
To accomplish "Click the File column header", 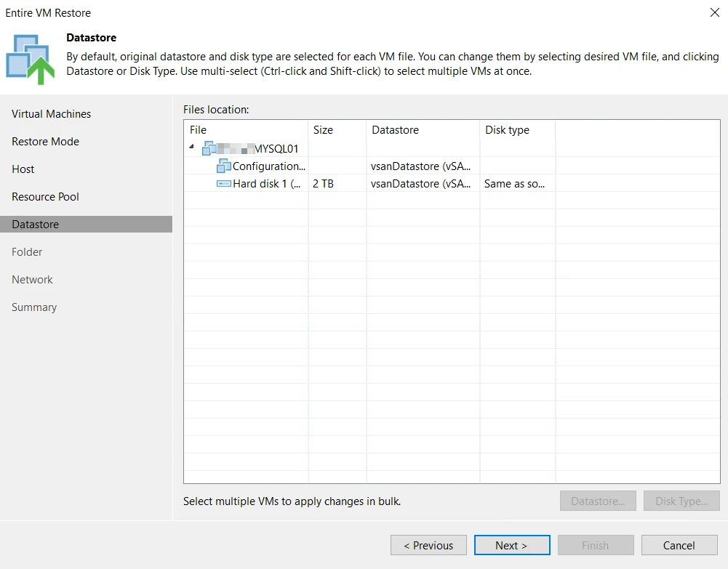I will coord(246,130).
